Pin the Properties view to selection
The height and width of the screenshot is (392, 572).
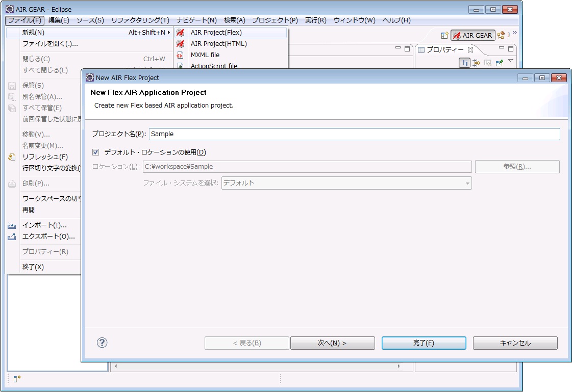point(500,63)
